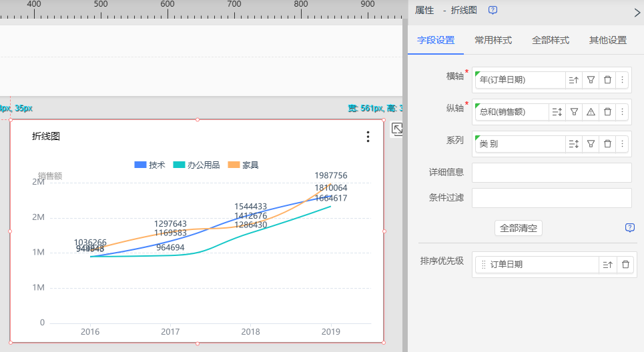
Task: Open filter for 年(订单日期) horizontal axis field
Action: click(591, 80)
